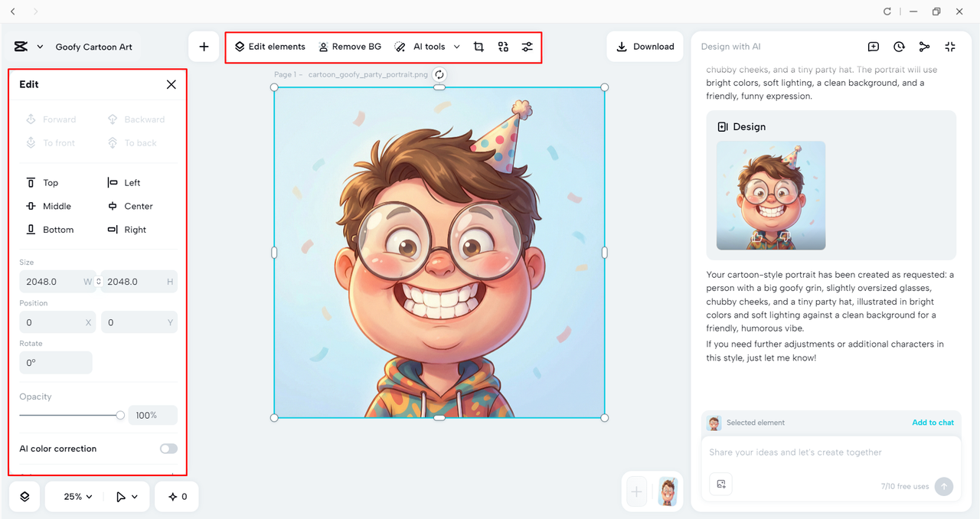Image resolution: width=980 pixels, height=519 pixels.
Task: Open the generated design thumbnail in chat
Action: [x=771, y=195]
